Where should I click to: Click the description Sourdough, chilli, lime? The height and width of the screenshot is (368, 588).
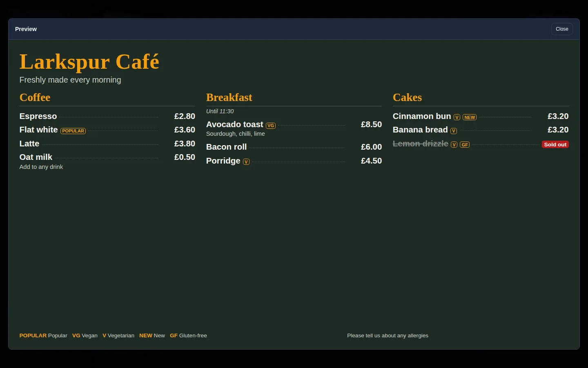click(236, 134)
